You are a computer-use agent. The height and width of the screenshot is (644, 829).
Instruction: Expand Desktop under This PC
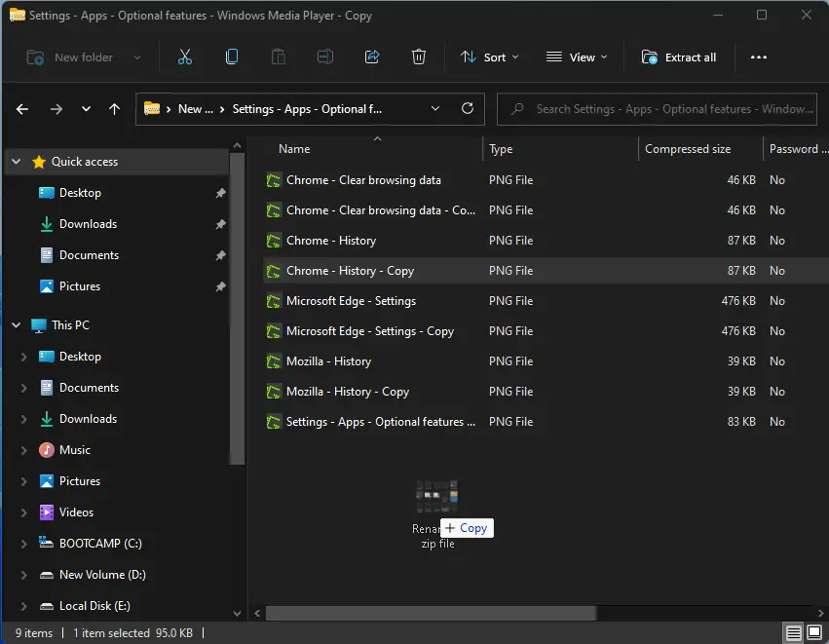point(23,357)
